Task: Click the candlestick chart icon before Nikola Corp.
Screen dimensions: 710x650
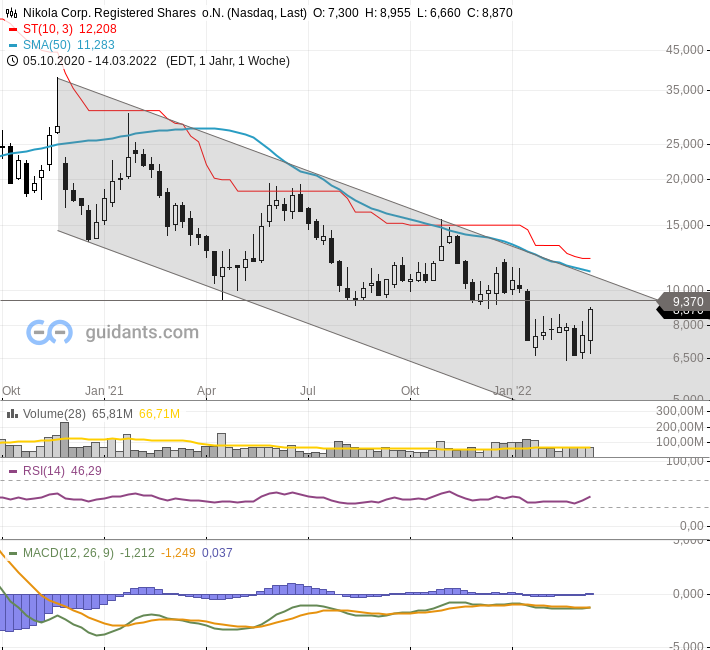Action: pyautogui.click(x=12, y=13)
